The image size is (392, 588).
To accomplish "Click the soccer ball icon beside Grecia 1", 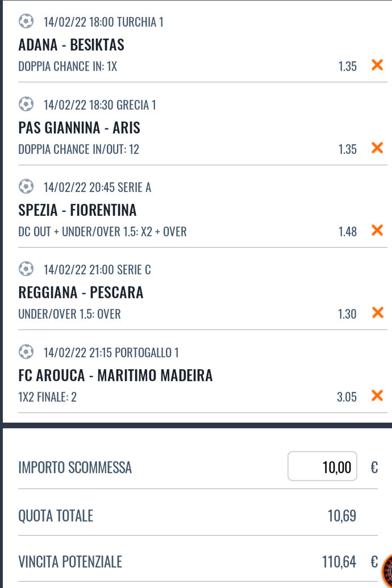I will pyautogui.click(x=26, y=105).
